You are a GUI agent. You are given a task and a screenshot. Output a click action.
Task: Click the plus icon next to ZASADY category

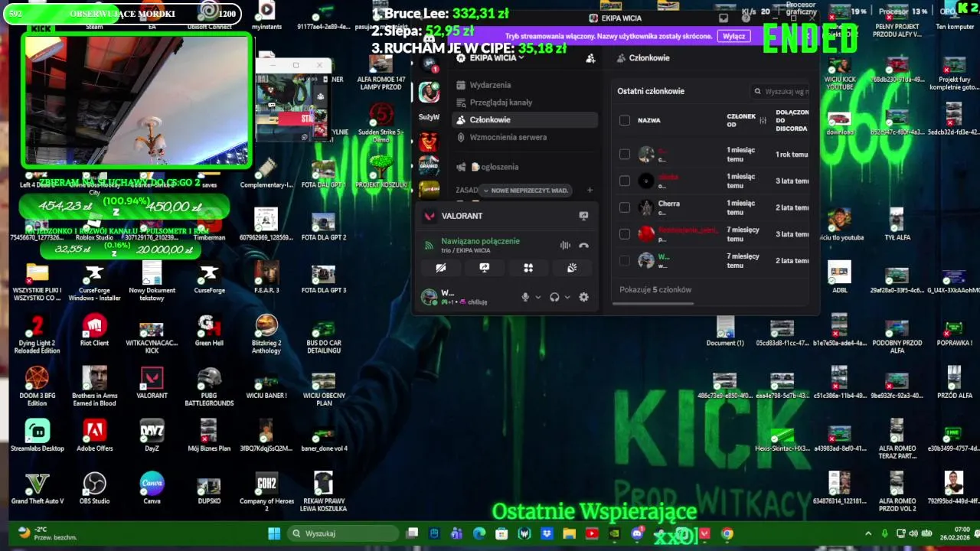click(590, 190)
